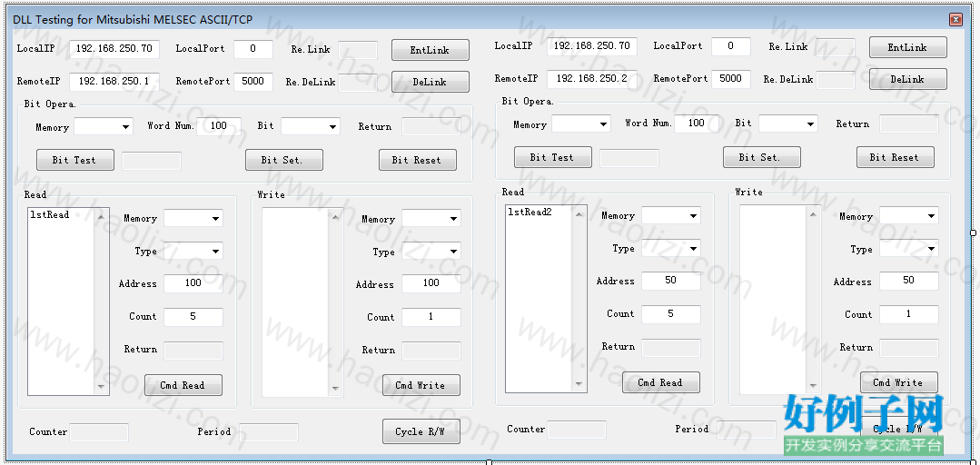Click Bit Reset in left panel
This screenshot has height=465, width=980.
pyautogui.click(x=418, y=160)
